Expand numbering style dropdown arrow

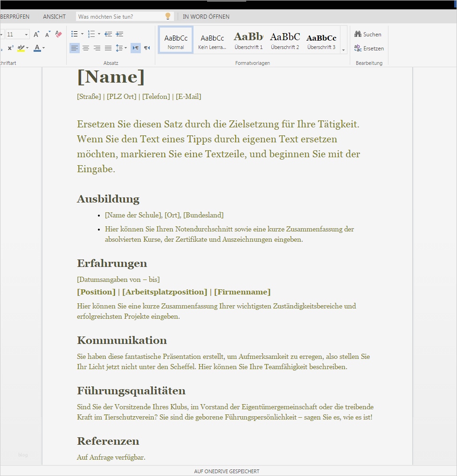click(x=99, y=34)
